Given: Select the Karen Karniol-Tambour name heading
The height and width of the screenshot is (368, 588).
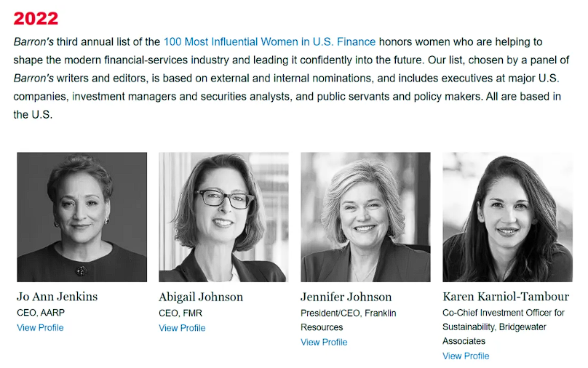Looking at the screenshot, I should pos(506,297).
